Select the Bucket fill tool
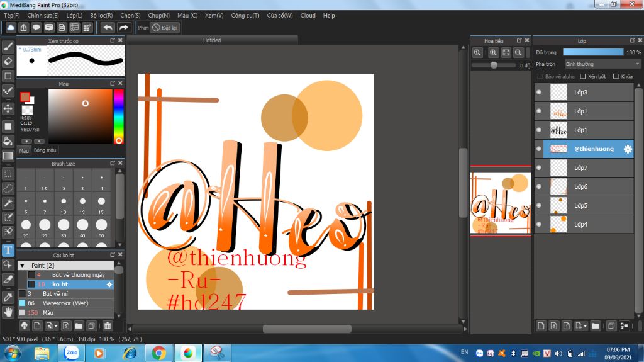 [x=8, y=141]
